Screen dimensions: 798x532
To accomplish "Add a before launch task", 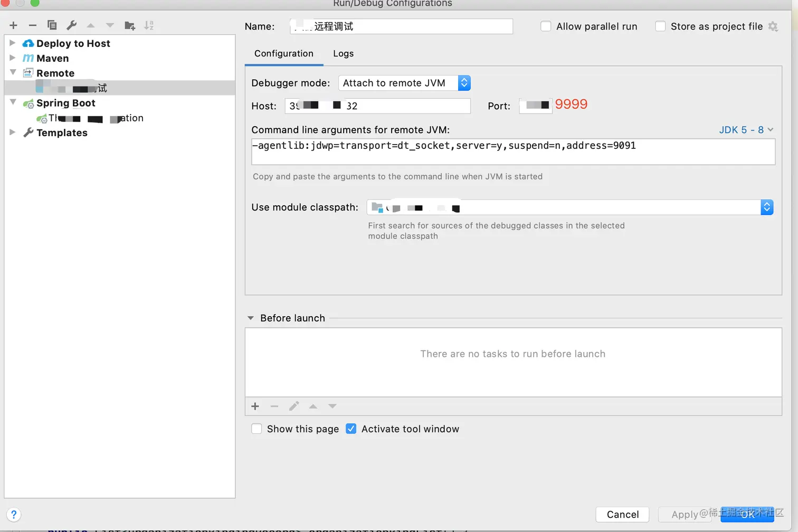I will click(x=255, y=406).
